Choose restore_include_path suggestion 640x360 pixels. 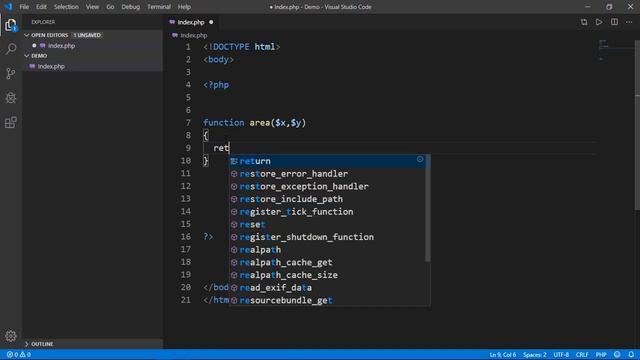(x=327, y=199)
